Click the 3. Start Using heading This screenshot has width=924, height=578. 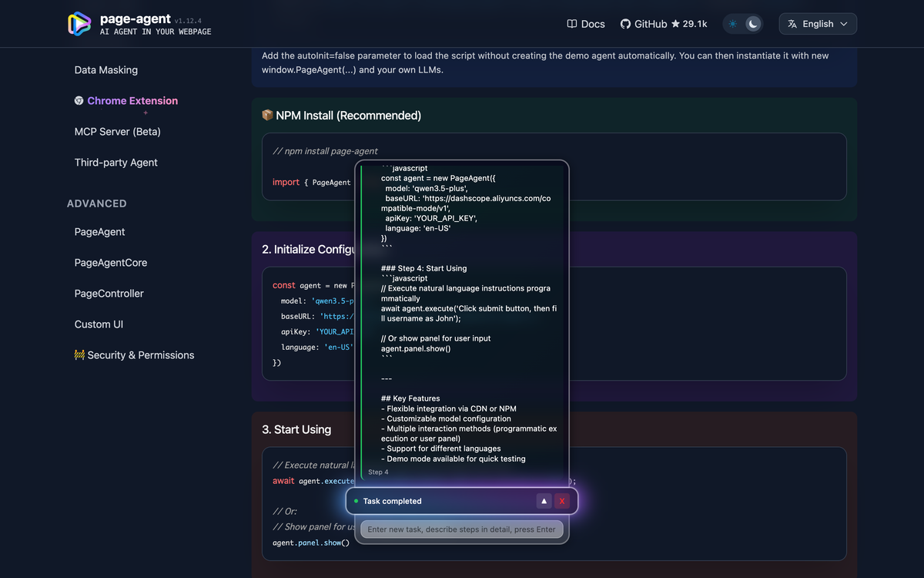(296, 429)
